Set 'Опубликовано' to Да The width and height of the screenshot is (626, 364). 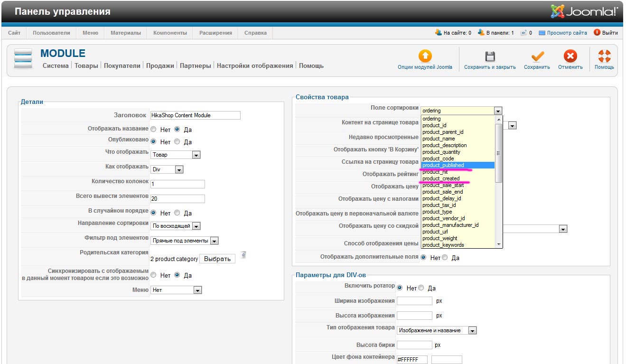coord(177,142)
